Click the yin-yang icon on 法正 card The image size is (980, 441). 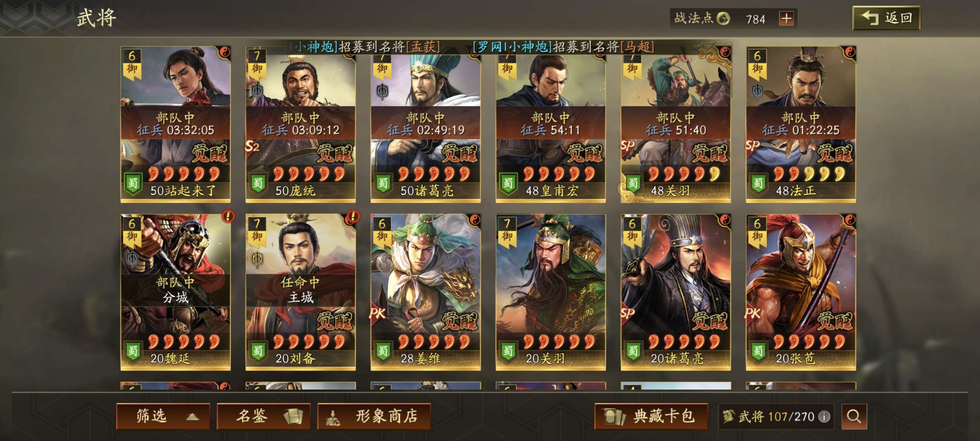point(849,52)
